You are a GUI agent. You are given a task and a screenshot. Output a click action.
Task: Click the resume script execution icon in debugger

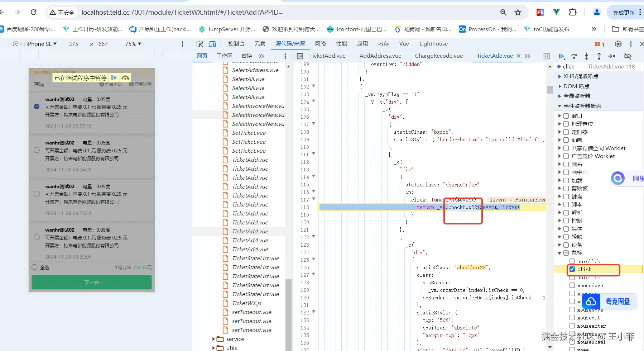pyautogui.click(x=561, y=56)
